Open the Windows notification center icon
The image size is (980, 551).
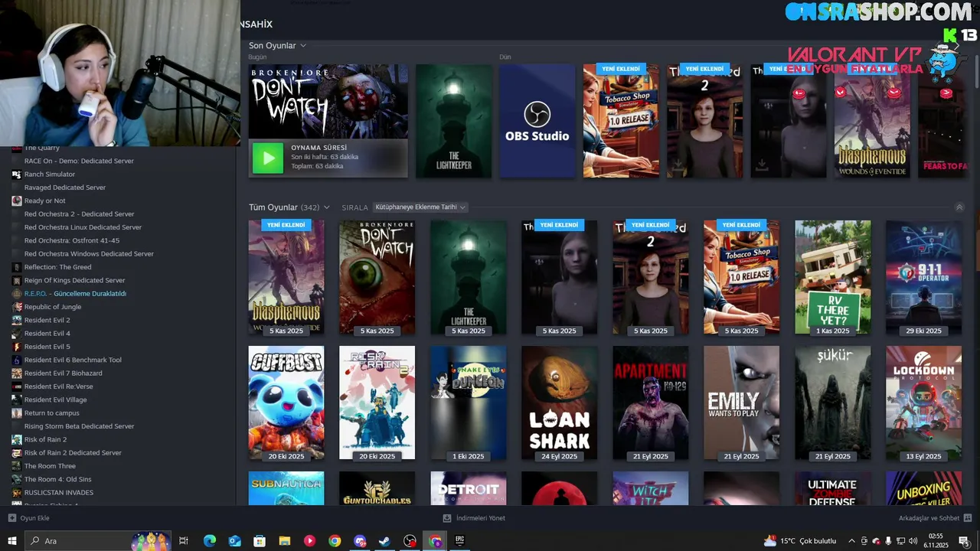(x=964, y=541)
